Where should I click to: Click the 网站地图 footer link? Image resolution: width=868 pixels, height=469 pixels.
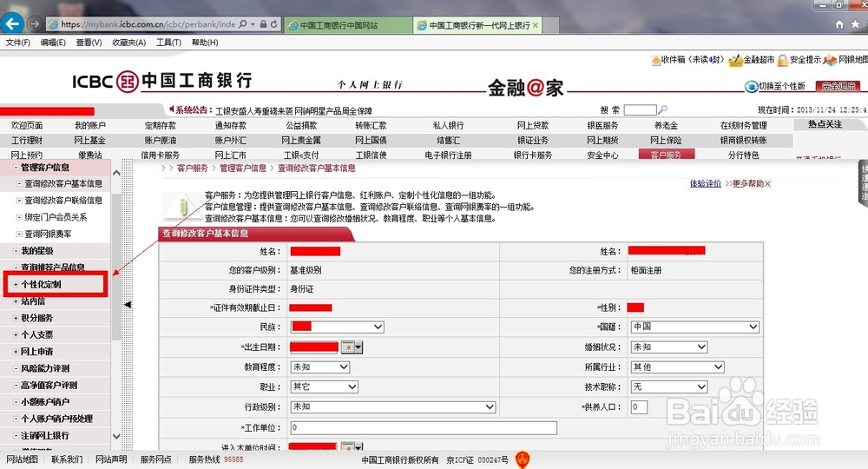[23, 459]
